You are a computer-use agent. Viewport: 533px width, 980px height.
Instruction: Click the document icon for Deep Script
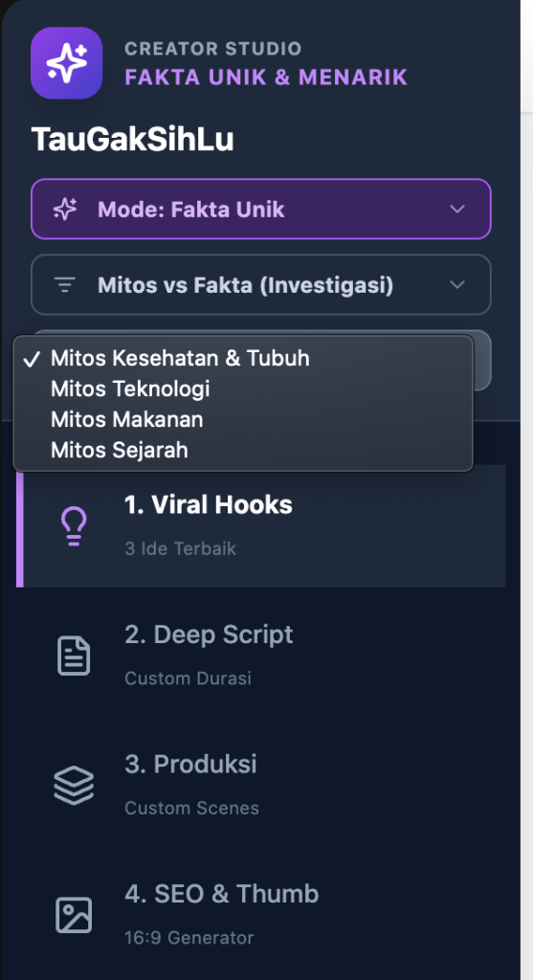[x=74, y=656]
